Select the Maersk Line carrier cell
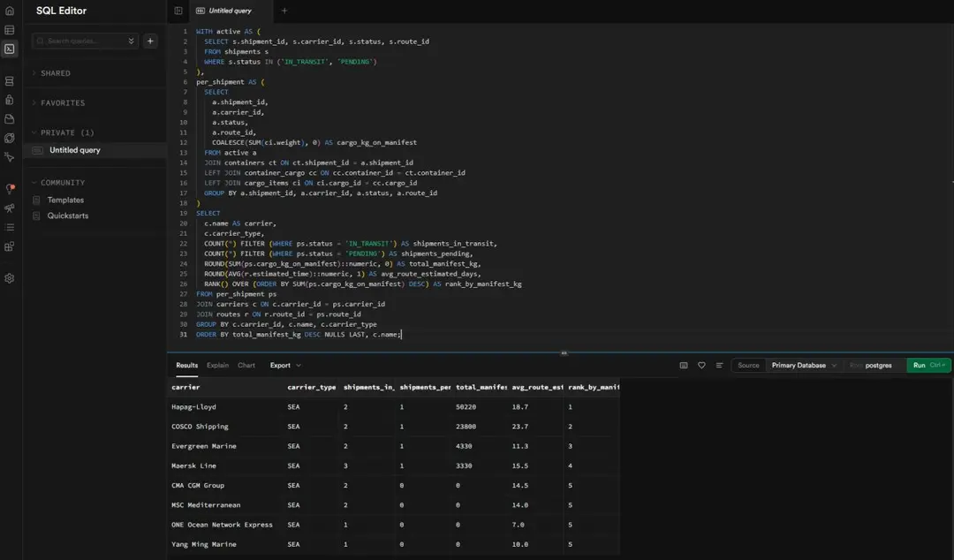This screenshot has height=560, width=954. click(x=224, y=465)
